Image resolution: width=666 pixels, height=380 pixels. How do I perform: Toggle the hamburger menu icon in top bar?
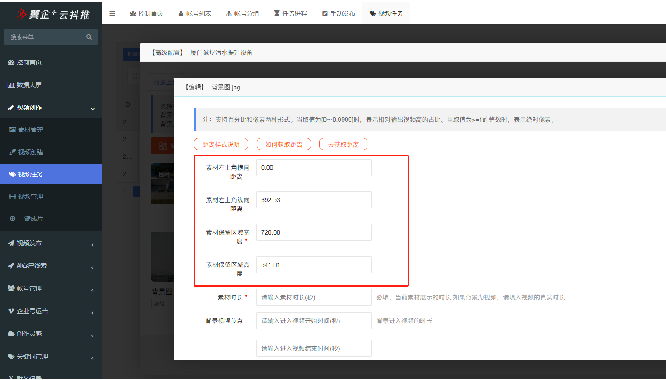coord(112,14)
